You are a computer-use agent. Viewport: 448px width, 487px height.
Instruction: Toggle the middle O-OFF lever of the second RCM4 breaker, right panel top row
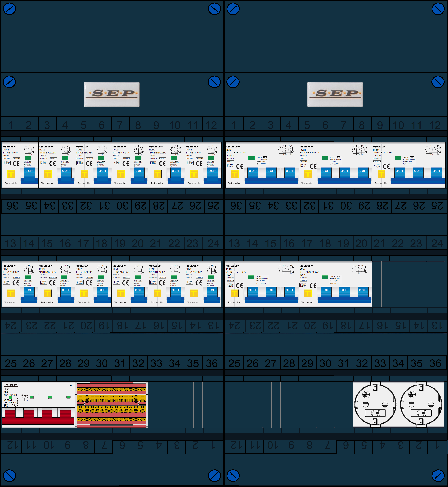tap(345, 173)
